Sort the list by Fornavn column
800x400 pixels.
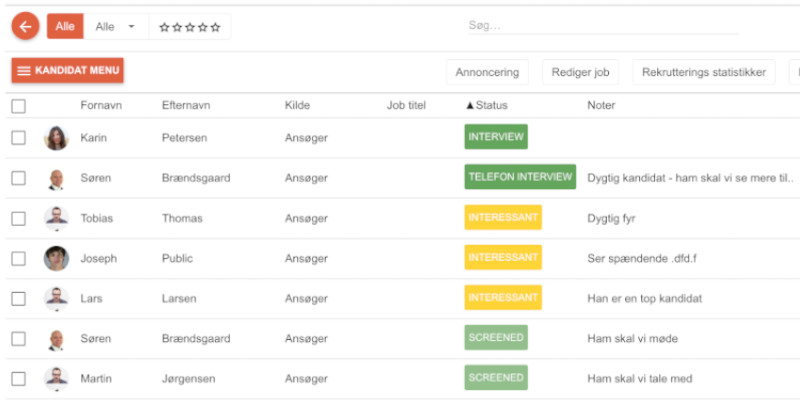(x=100, y=105)
